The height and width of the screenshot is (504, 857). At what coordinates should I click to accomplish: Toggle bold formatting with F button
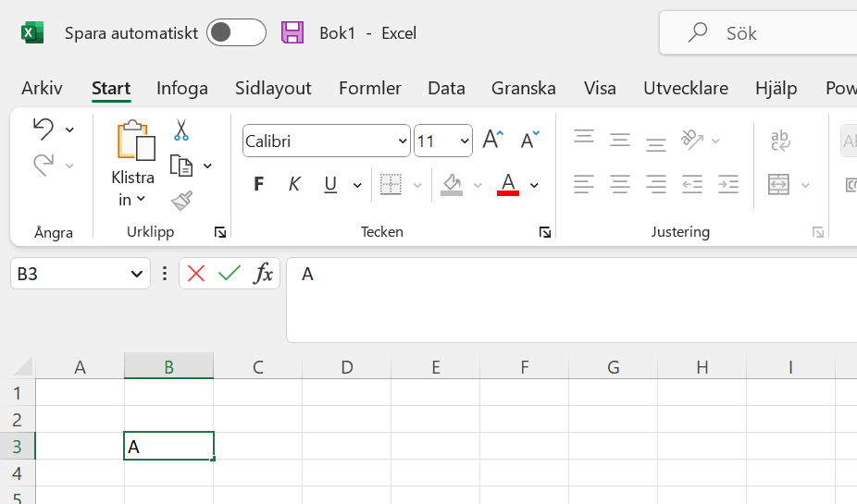tap(259, 184)
